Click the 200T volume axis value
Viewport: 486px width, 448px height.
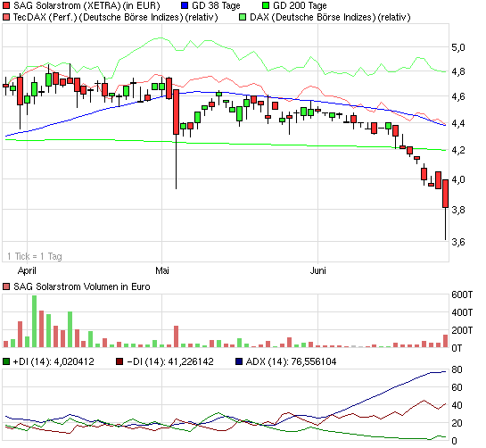462,330
